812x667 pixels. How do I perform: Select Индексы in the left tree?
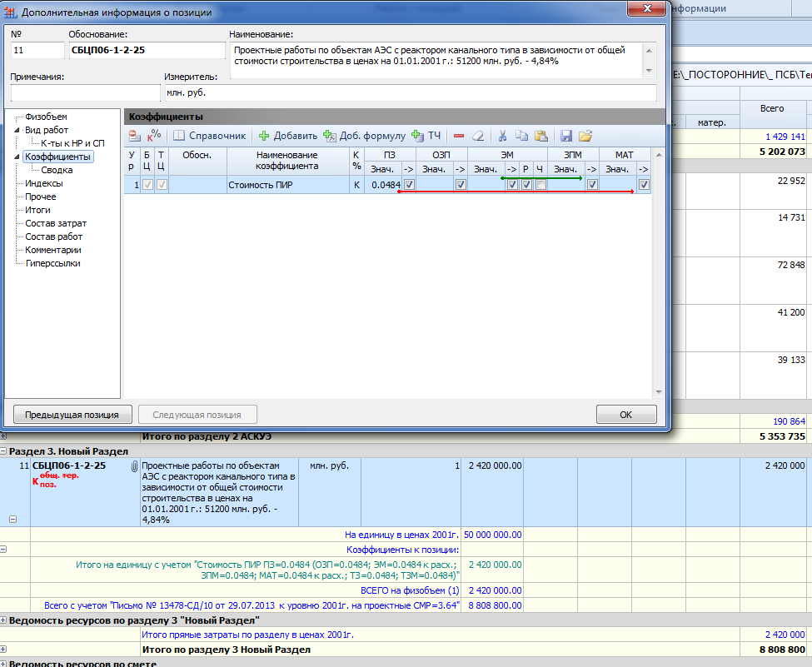43,183
